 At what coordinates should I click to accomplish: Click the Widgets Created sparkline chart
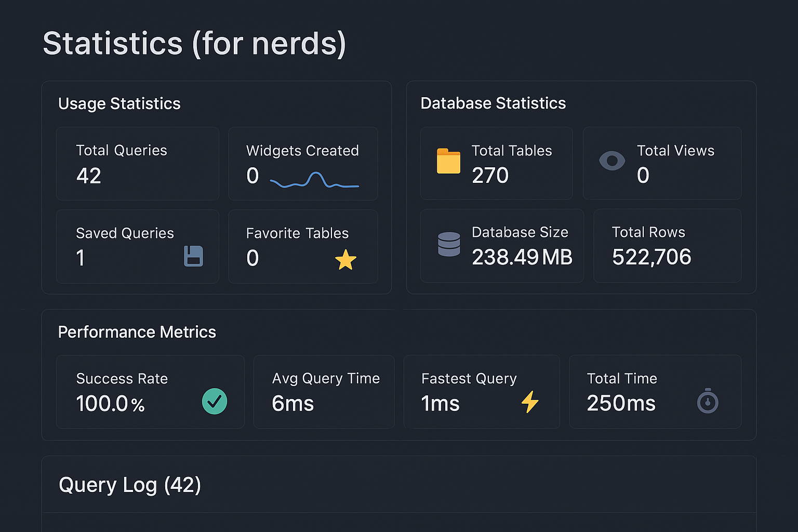[x=314, y=181]
